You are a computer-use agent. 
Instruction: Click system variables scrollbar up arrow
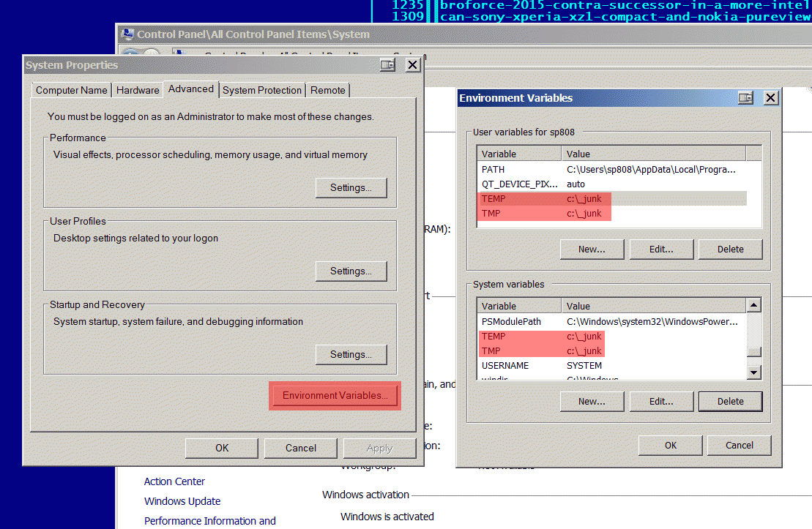[x=754, y=305]
